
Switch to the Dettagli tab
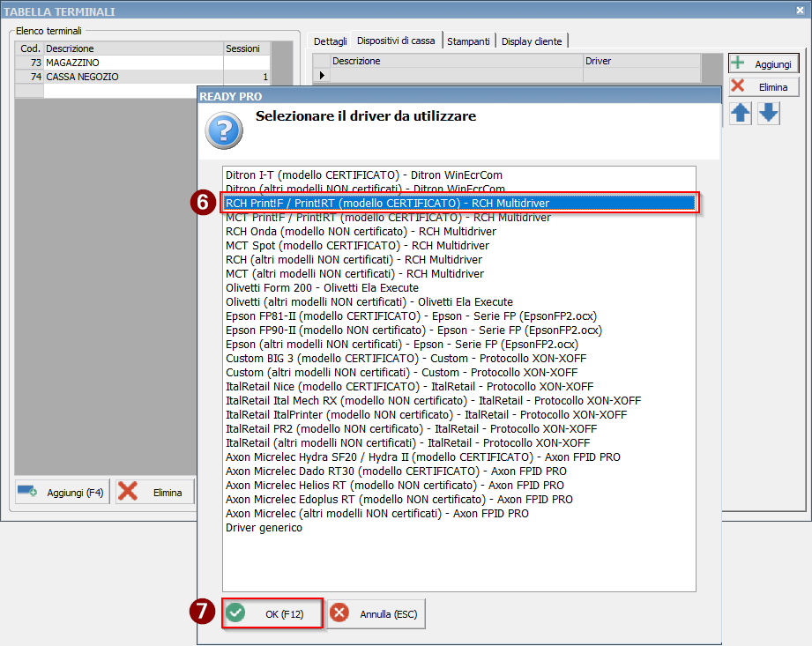(x=330, y=41)
